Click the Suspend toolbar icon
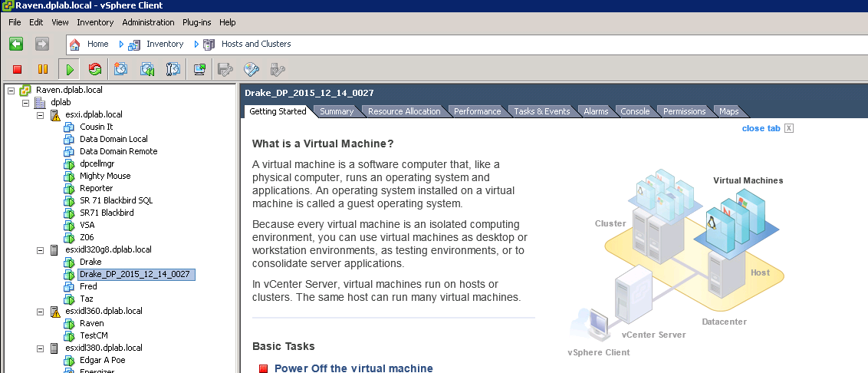 [43, 69]
